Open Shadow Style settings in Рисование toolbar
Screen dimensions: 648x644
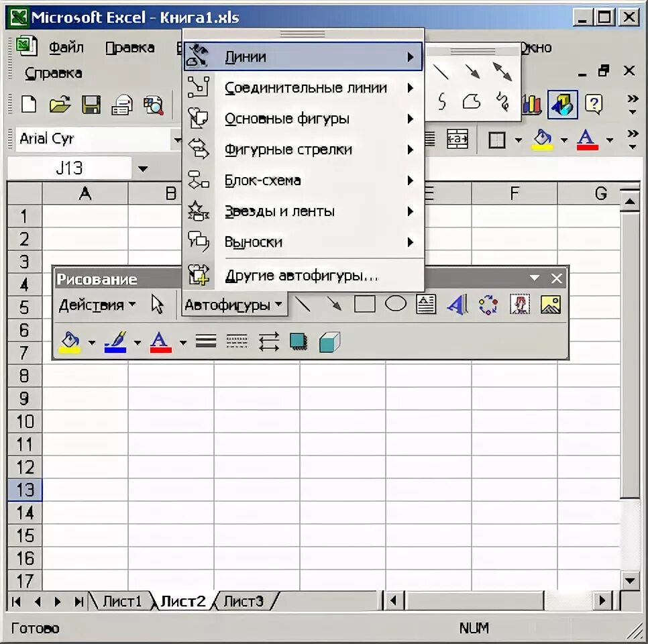[x=299, y=342]
